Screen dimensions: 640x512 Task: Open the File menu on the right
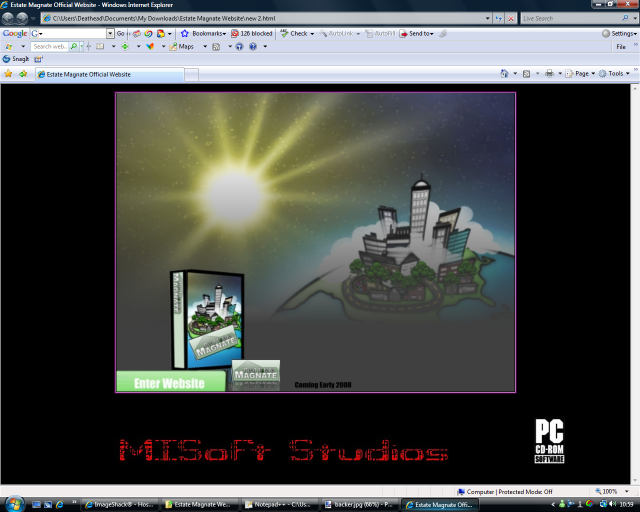(x=621, y=47)
